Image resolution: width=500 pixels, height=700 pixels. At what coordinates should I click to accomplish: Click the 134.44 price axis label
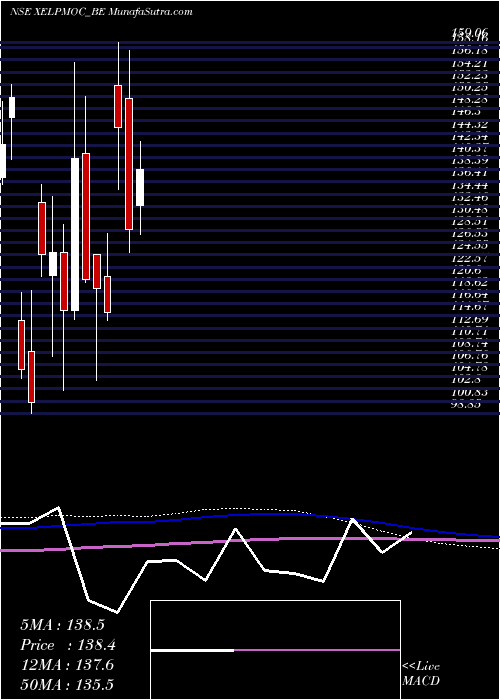(x=469, y=186)
